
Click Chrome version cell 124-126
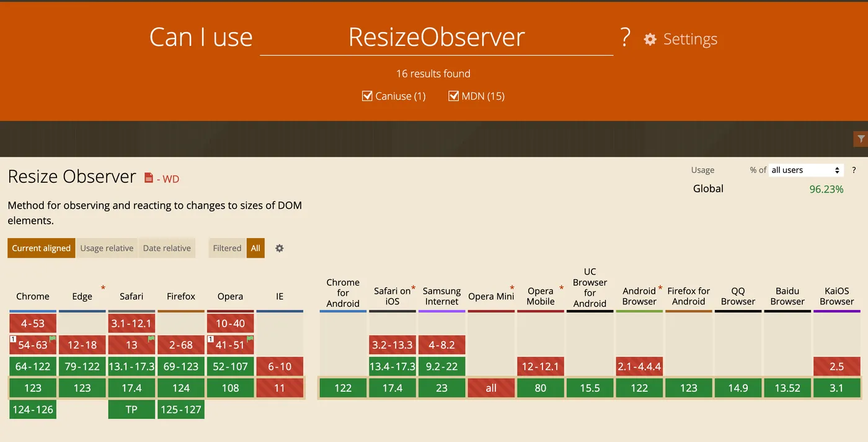(33, 409)
